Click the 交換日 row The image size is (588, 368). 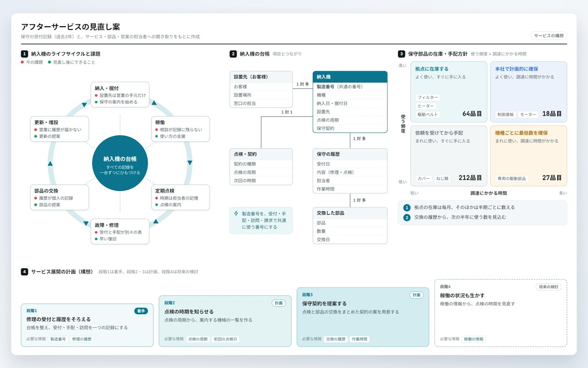click(x=350, y=240)
